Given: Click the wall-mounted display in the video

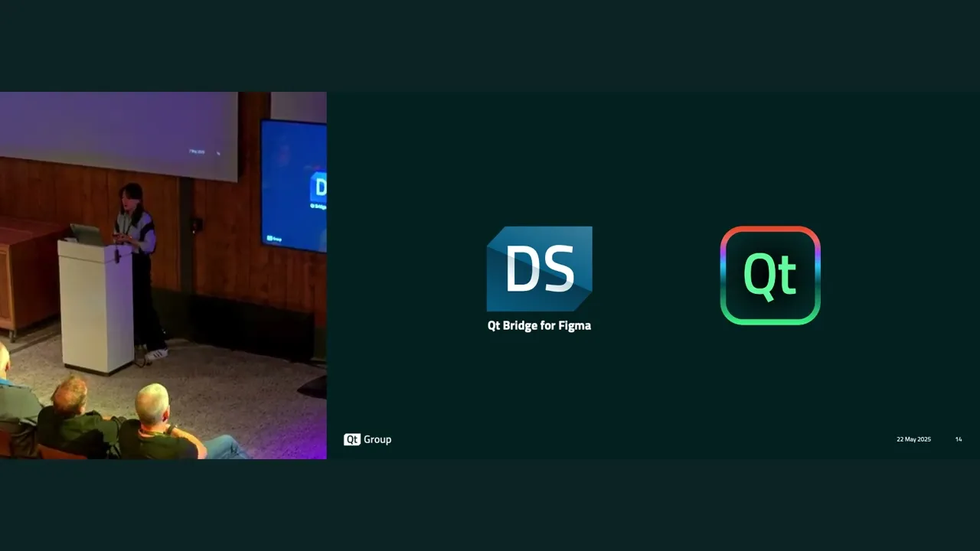Looking at the screenshot, I should [x=294, y=186].
